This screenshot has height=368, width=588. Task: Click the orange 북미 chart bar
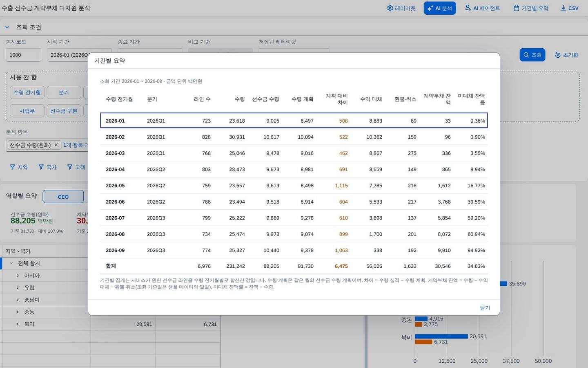click(x=423, y=342)
